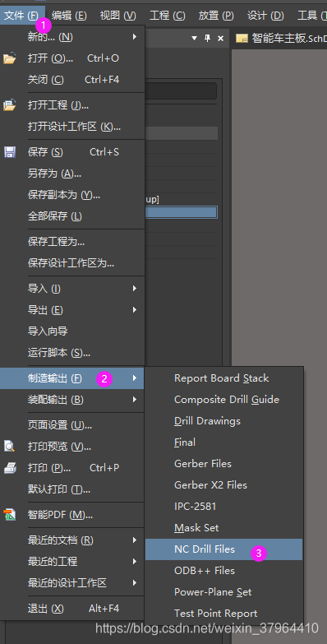Open the 放置 (P) menu
Screen dimensions: 327x644
216,16
